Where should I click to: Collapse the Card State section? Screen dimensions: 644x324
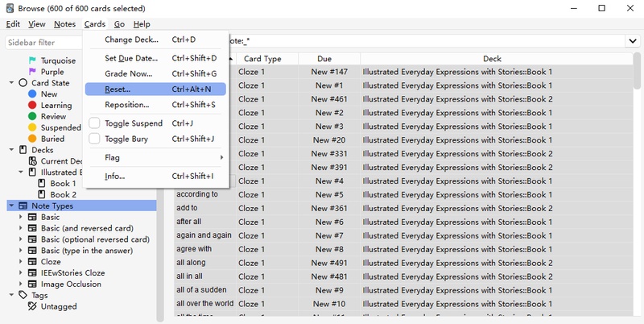tap(11, 83)
